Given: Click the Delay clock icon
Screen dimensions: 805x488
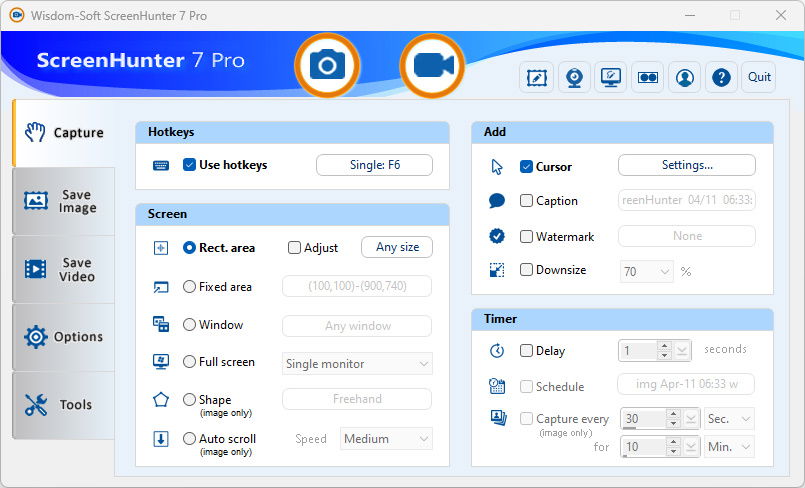Looking at the screenshot, I should point(497,351).
